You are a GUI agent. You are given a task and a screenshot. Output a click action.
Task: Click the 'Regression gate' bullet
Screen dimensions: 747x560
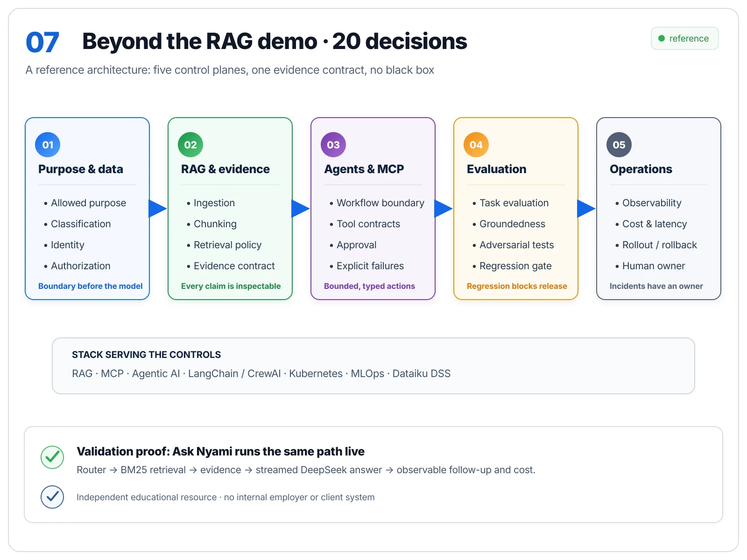pyautogui.click(x=512, y=266)
